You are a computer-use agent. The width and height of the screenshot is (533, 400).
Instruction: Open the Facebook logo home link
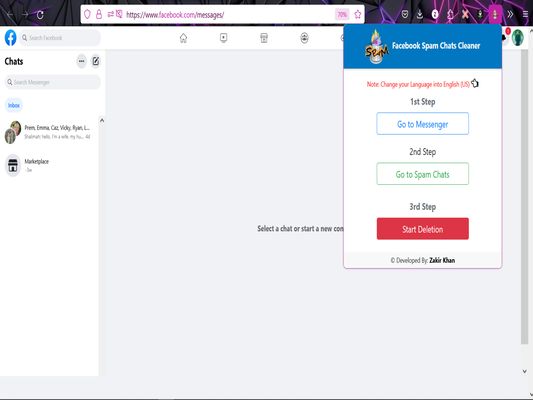(x=11, y=37)
